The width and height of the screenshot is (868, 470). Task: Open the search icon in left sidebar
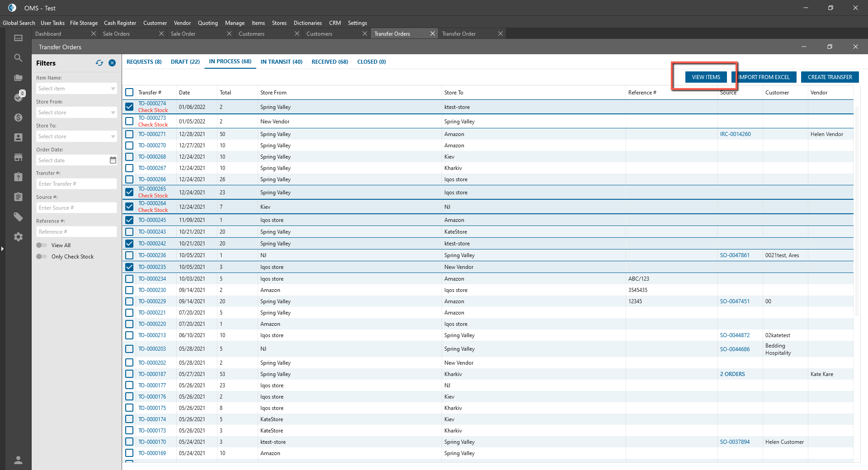pos(18,58)
